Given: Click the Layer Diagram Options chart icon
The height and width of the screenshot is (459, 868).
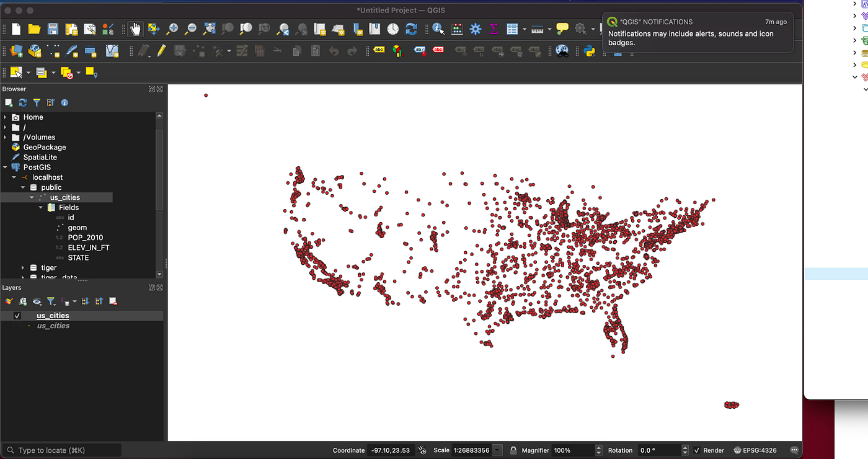Looking at the screenshot, I should click(x=397, y=51).
